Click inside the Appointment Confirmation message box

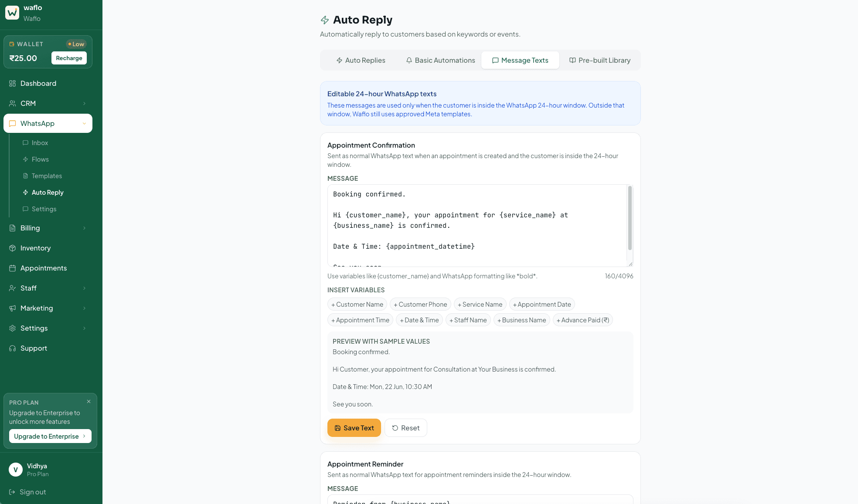point(480,225)
